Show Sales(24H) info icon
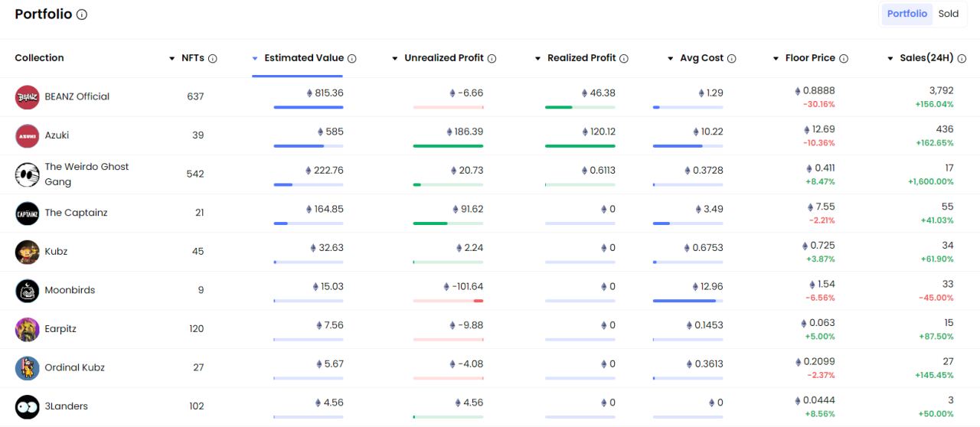980x427 pixels. (x=962, y=59)
